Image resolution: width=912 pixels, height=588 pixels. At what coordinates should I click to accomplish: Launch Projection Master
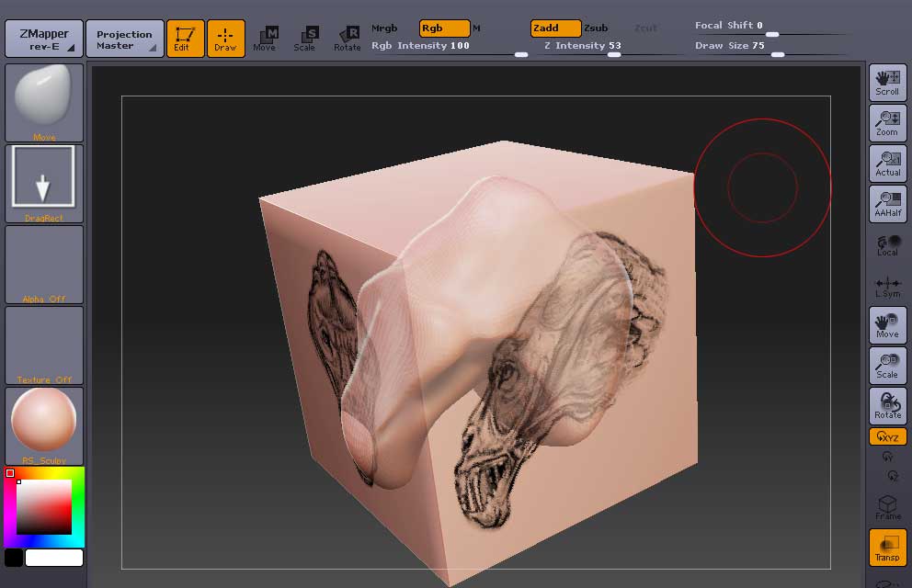125,39
